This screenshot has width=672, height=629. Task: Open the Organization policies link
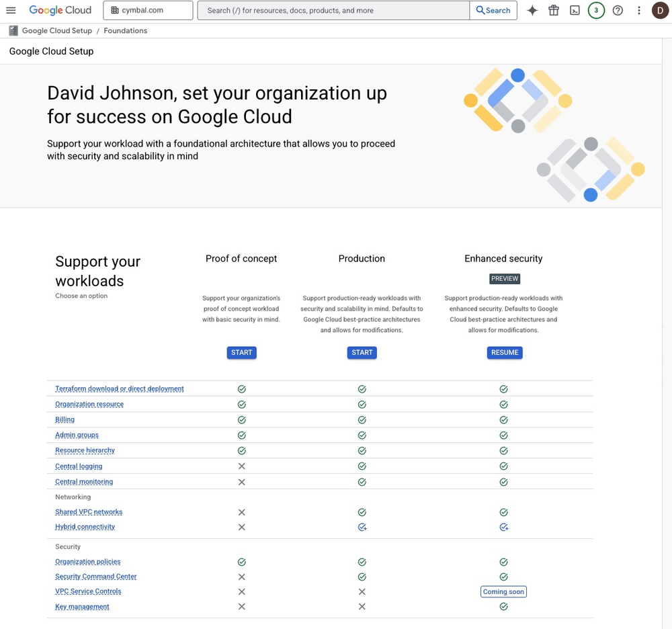click(x=88, y=562)
